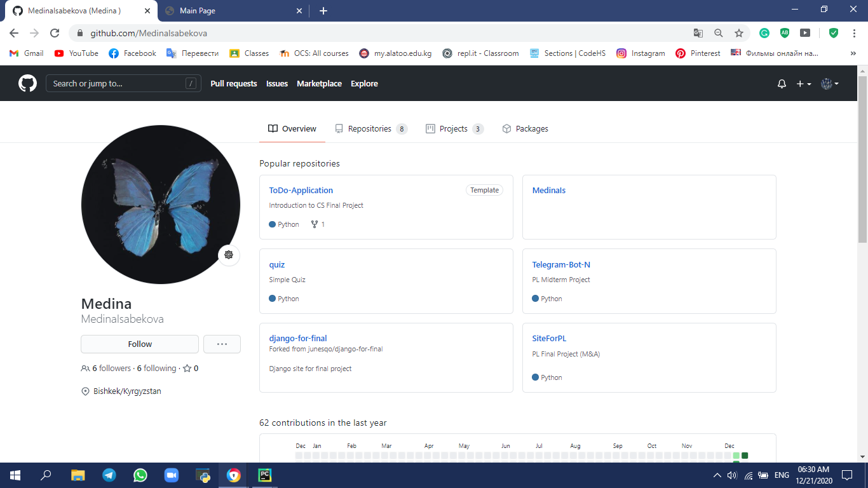Open the Pinterest bookmark

[698, 53]
